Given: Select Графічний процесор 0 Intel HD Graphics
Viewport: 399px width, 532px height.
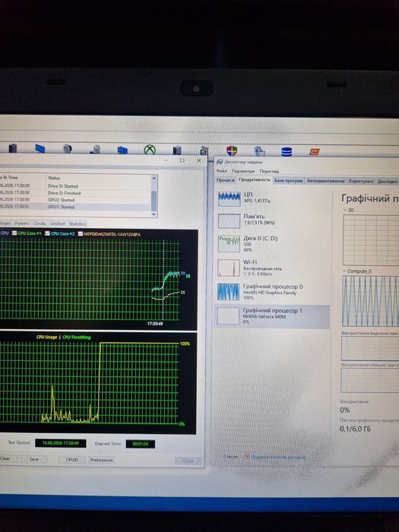Looking at the screenshot, I should 273,292.
